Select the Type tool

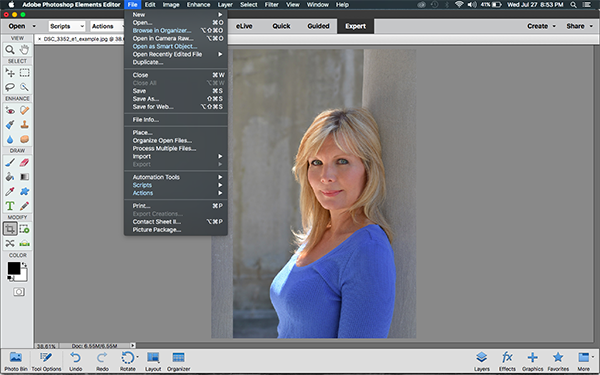[x=10, y=206]
